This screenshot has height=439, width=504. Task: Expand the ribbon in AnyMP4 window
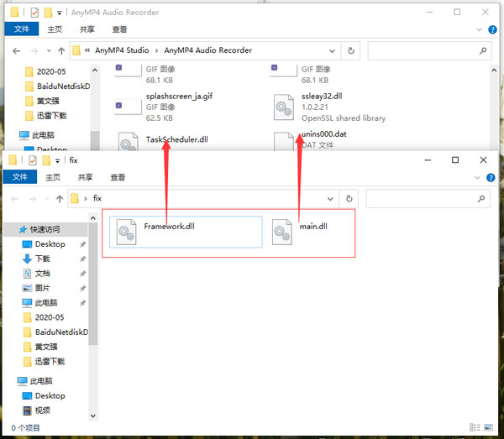click(479, 29)
